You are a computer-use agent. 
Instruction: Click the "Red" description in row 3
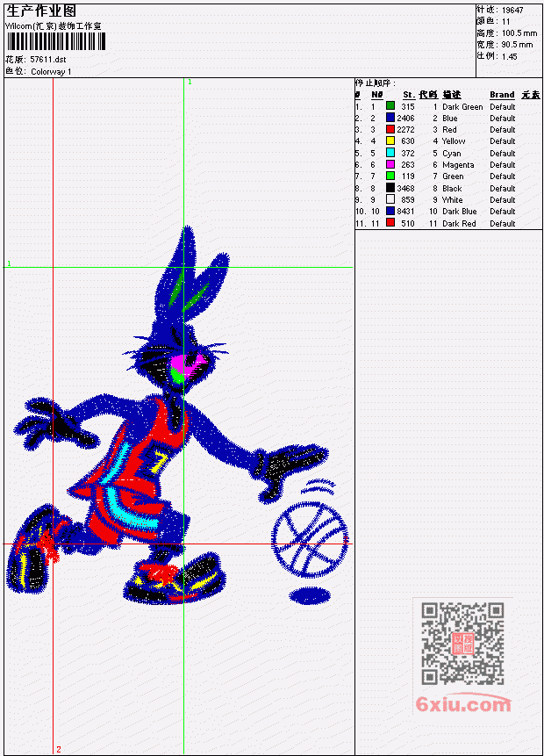(449, 130)
